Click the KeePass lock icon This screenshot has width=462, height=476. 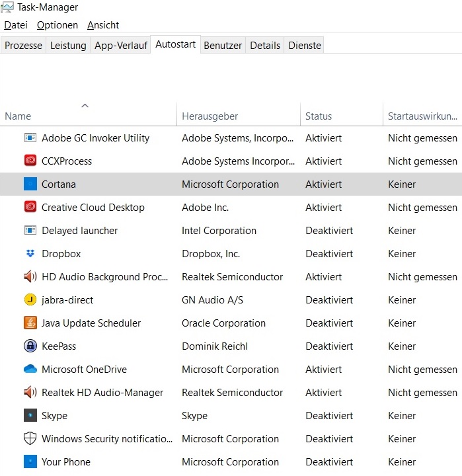[30, 346]
